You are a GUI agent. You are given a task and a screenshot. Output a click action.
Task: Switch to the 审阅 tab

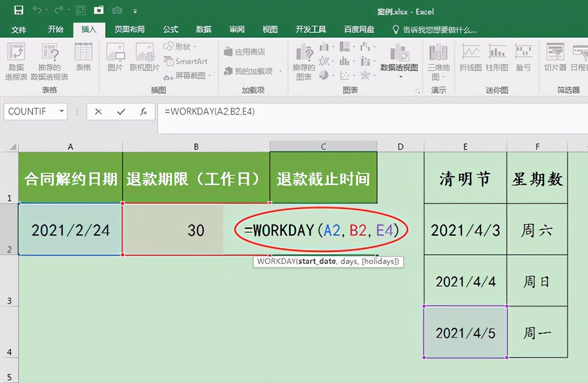pyautogui.click(x=237, y=29)
